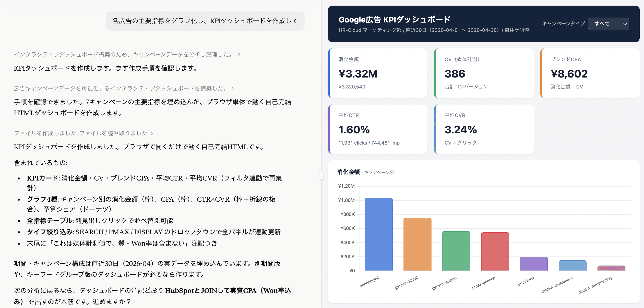Click the 平均CVR card showing 3.24%
This screenshot has width=644, height=308.
pyautogui.click(x=484, y=129)
